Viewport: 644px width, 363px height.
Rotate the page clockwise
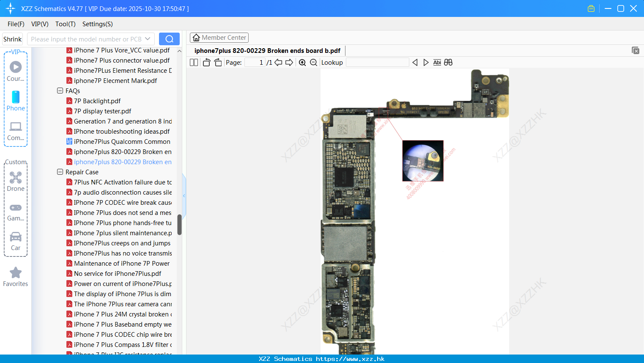click(218, 63)
